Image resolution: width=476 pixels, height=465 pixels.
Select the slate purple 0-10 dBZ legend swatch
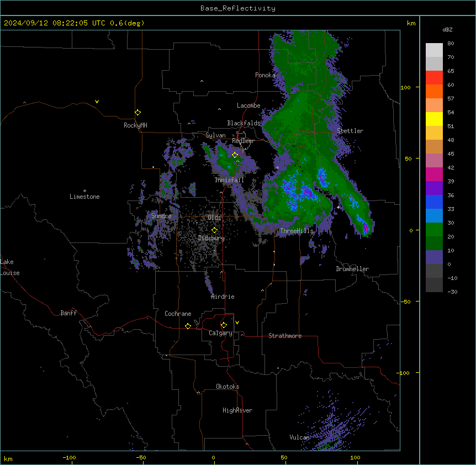click(434, 257)
